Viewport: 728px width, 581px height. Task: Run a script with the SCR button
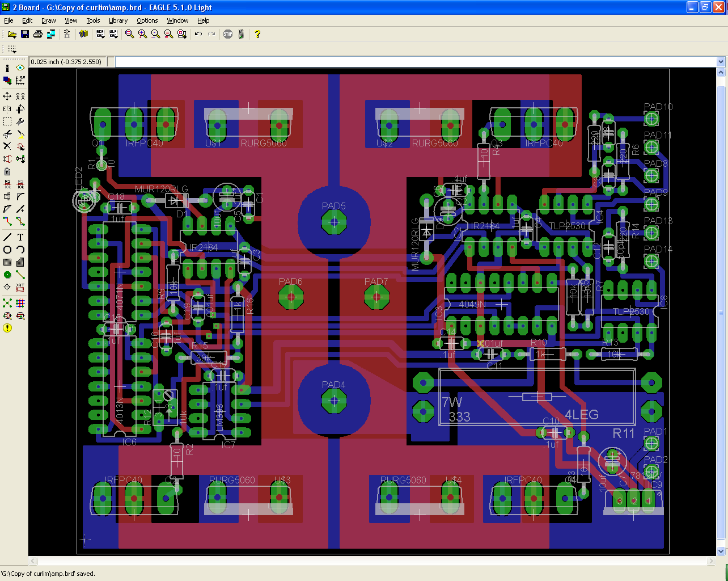(100, 34)
